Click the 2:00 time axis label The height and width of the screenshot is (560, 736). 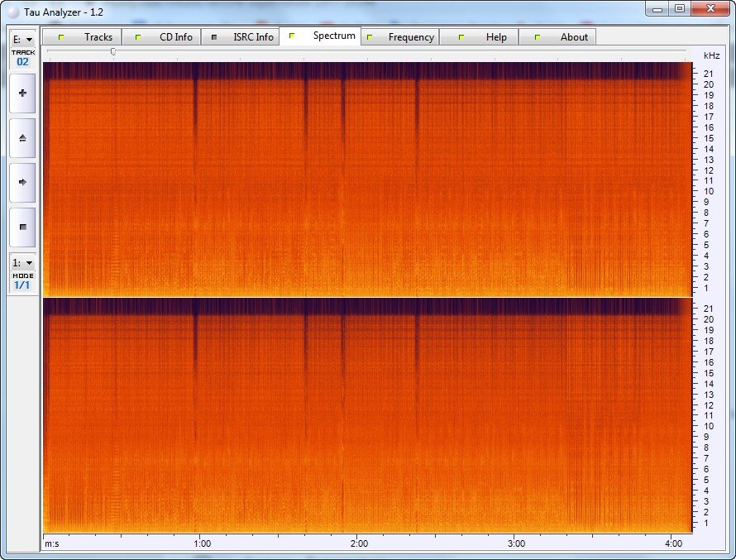359,543
